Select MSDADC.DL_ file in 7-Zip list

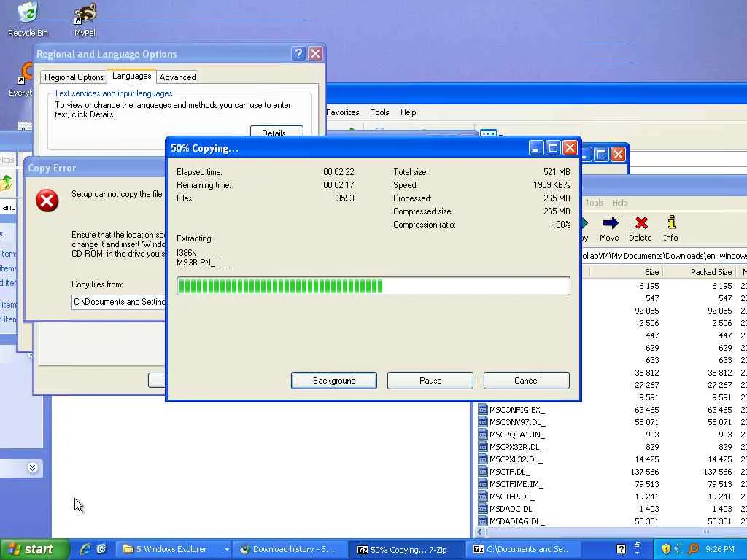(508, 508)
